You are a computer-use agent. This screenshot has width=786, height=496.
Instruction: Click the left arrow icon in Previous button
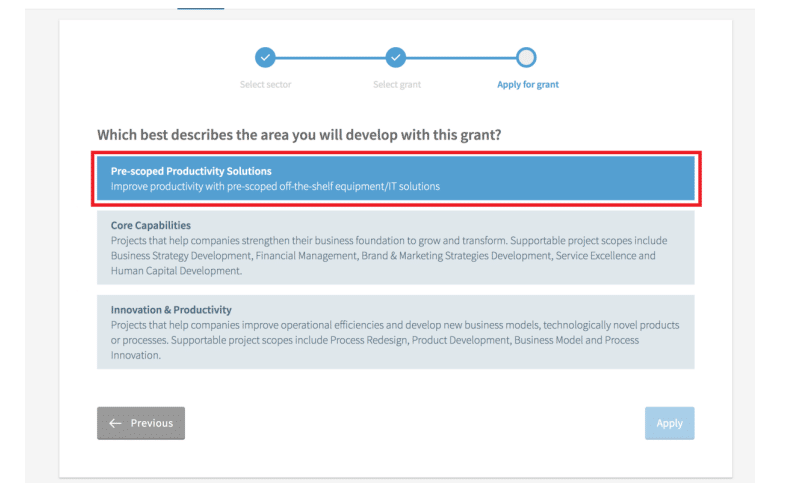tap(115, 423)
